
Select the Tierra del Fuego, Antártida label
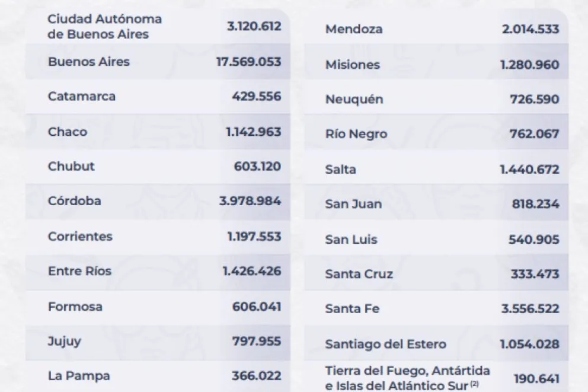point(408,371)
